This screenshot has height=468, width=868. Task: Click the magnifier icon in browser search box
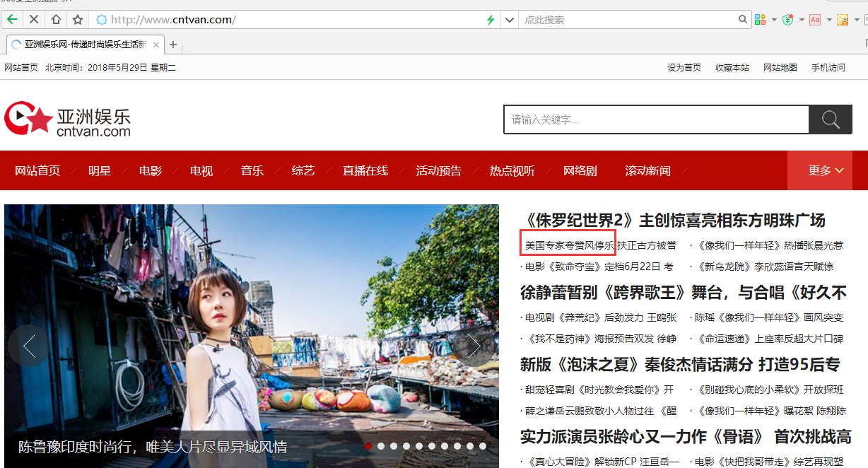[743, 20]
